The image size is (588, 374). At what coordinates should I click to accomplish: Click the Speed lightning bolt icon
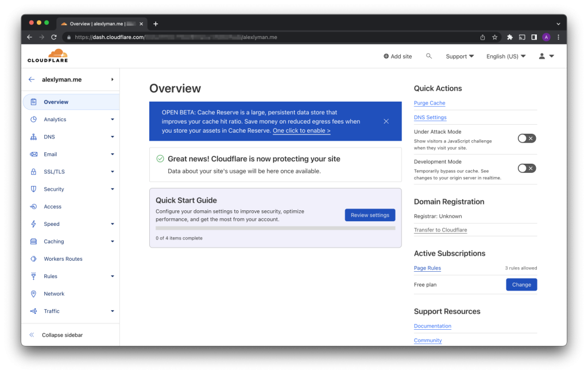tap(33, 224)
